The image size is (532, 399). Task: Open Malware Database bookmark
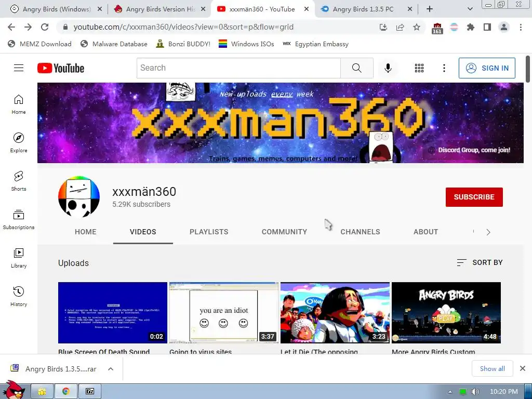(114, 44)
